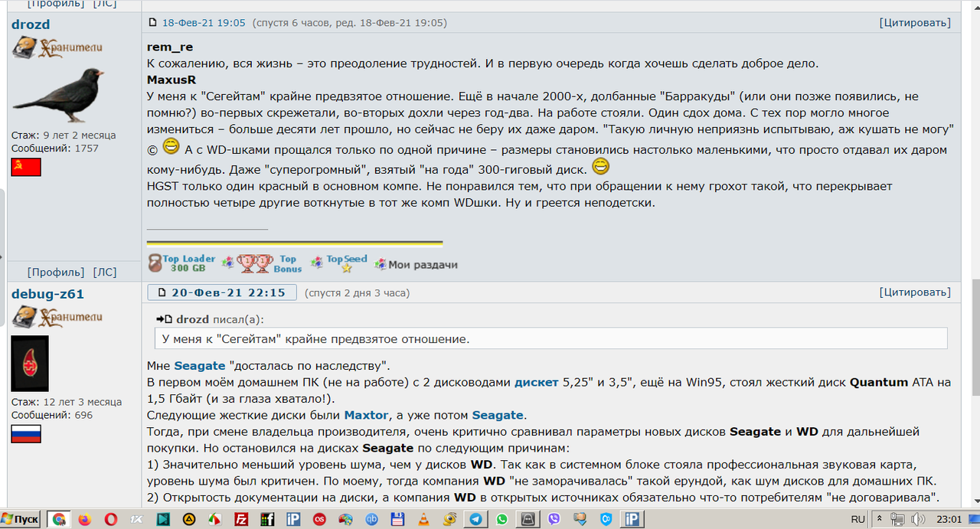The height and width of the screenshot is (529, 980).
Task: Click Стаж: 12 лет 3 месяца text
Action: [67, 402]
